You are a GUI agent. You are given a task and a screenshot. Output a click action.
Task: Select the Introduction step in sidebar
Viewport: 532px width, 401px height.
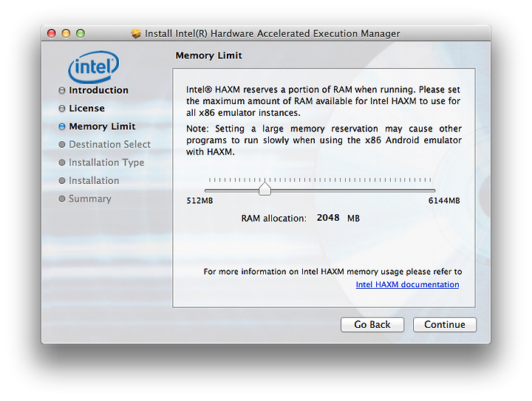[x=98, y=90]
